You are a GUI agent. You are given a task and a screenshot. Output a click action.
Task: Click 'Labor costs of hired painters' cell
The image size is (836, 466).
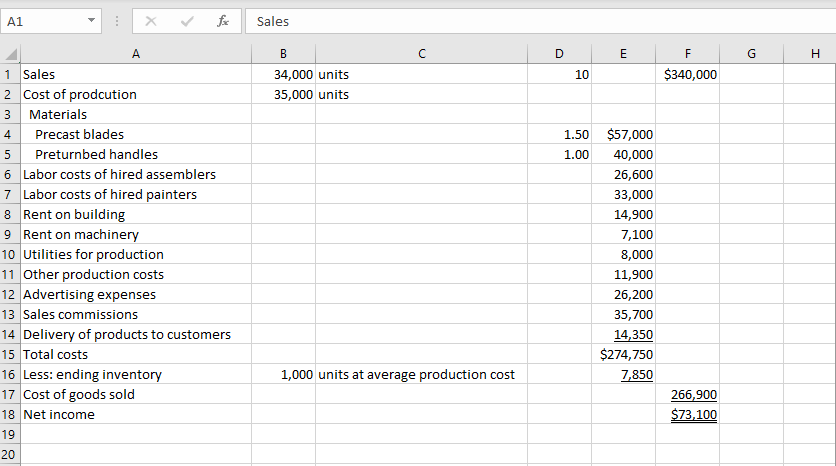click(136, 194)
